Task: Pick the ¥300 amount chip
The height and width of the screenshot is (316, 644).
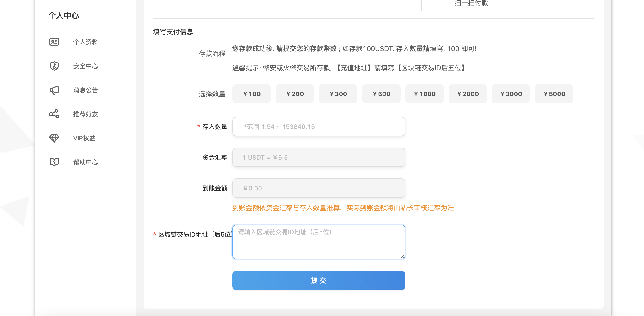Action: (x=338, y=94)
